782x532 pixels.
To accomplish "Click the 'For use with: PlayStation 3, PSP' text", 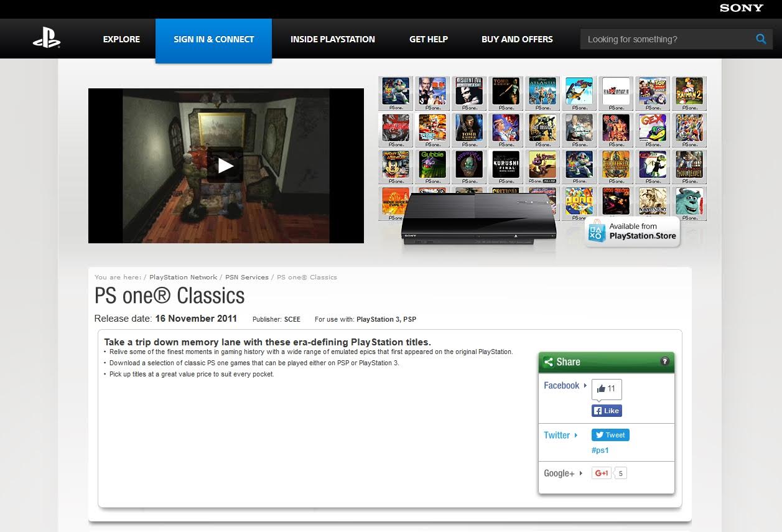I will pyautogui.click(x=365, y=319).
